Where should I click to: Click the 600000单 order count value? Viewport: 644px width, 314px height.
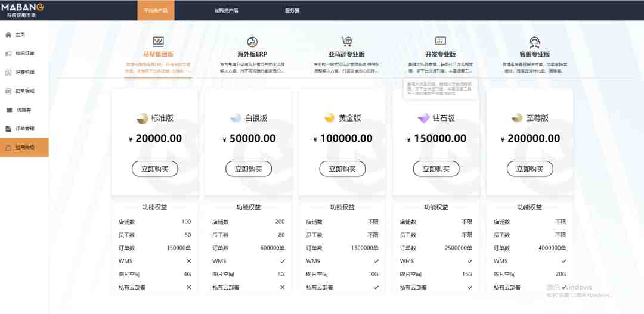click(x=273, y=248)
